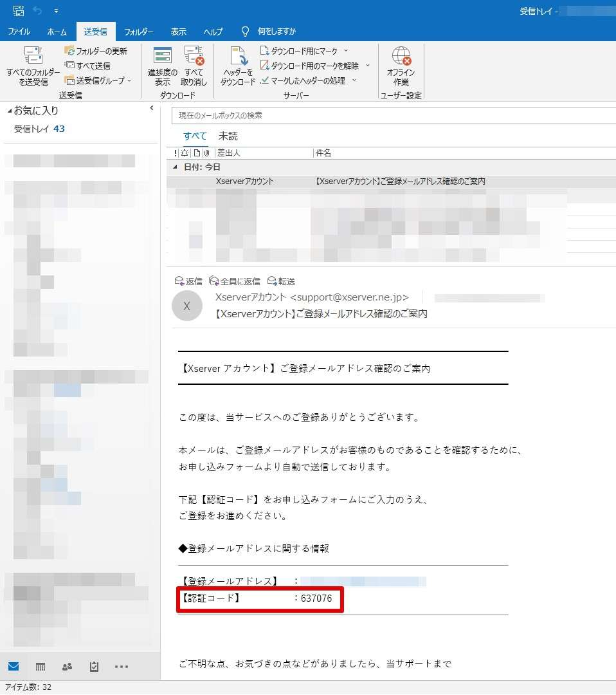Viewport: 616px width, 695px height.
Task: Show progress with 進捗度の表示 icon
Action: [162, 66]
